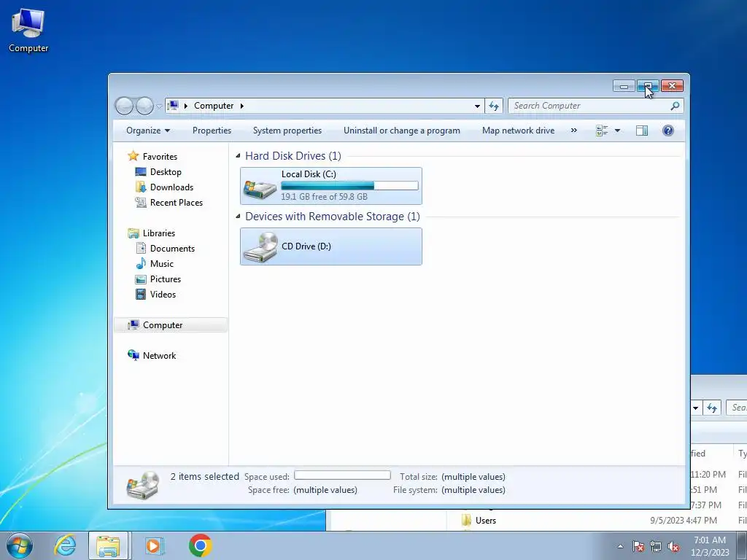Open the recent pages dropdown arrow
747x560 pixels.
point(159,106)
